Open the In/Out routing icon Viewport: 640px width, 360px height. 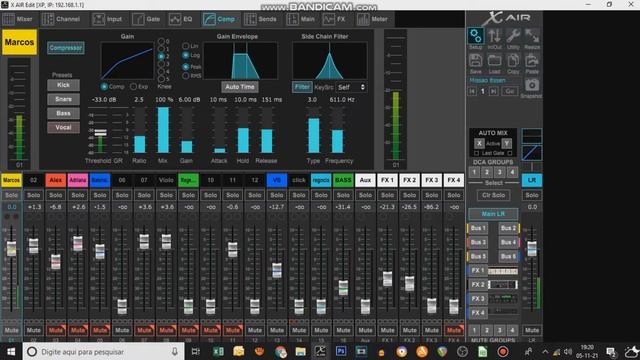click(x=494, y=36)
